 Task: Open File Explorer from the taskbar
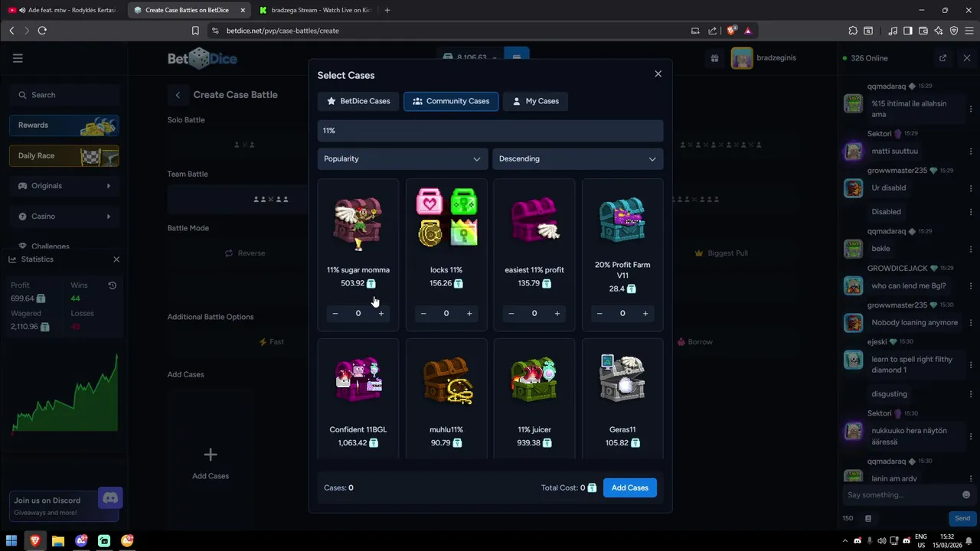click(x=58, y=540)
